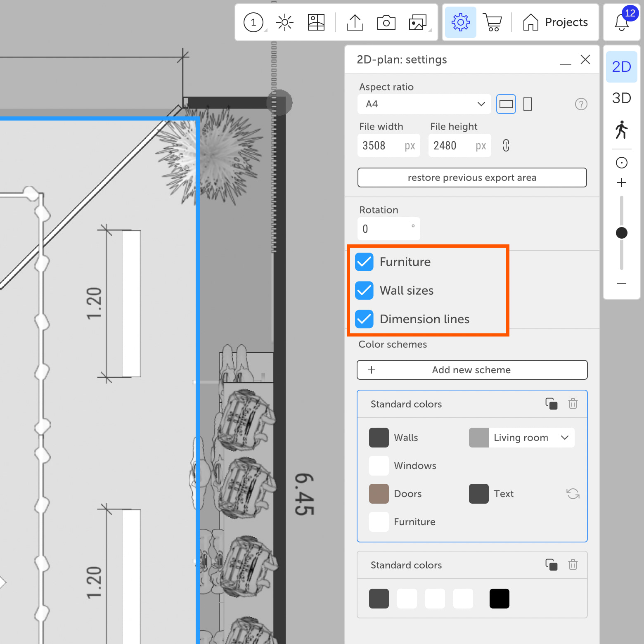Viewport: 644px width, 644px height.
Task: Click the upload/export icon
Action: pos(355,23)
